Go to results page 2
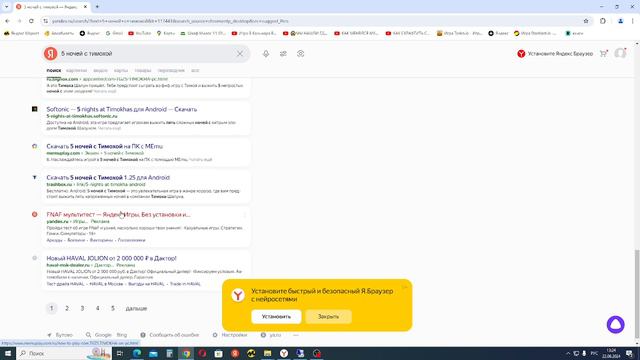The width and height of the screenshot is (640, 360). [67, 308]
